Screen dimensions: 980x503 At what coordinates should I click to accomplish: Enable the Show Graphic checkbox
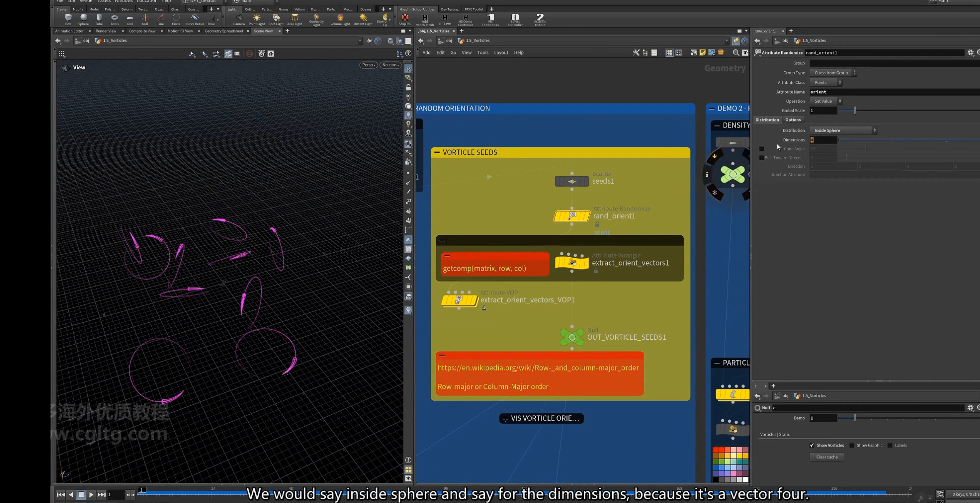pos(852,445)
